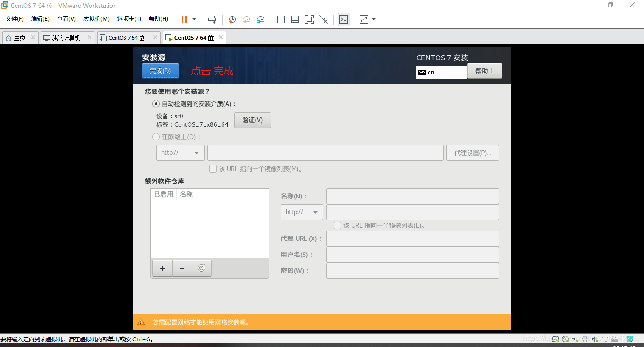Click the 设备：sr0 text
The height and width of the screenshot is (347, 644).
click(x=170, y=116)
